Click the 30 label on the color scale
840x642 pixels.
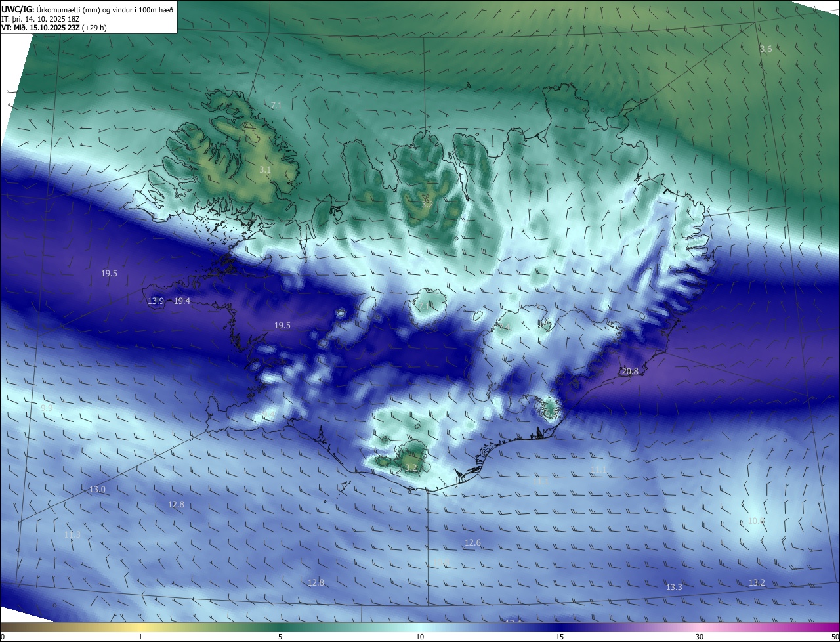tap(700, 637)
